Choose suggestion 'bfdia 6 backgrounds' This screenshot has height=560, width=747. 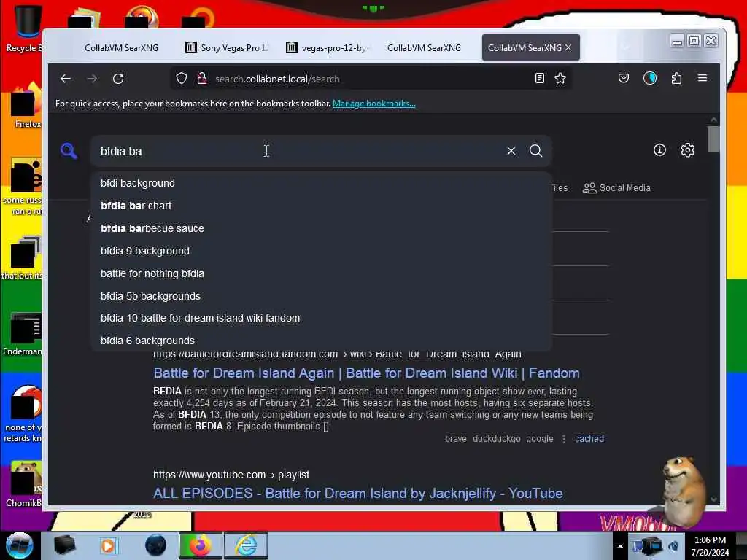point(322,341)
